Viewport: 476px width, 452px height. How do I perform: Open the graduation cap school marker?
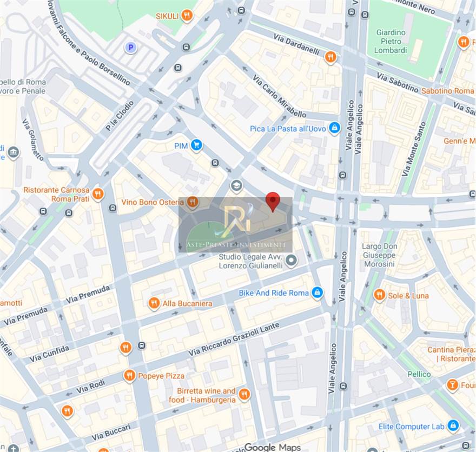tap(236, 185)
